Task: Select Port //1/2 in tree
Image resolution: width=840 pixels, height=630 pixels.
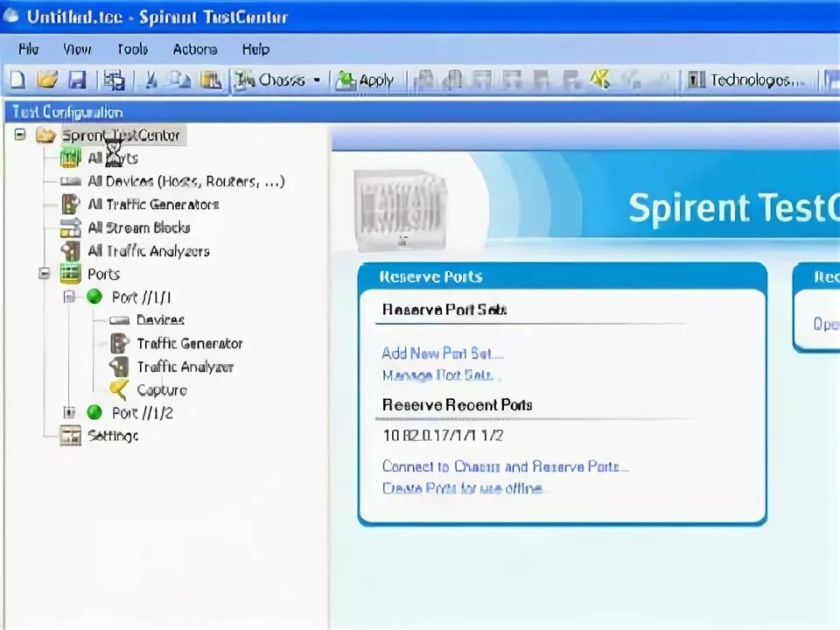Action: 143,412
